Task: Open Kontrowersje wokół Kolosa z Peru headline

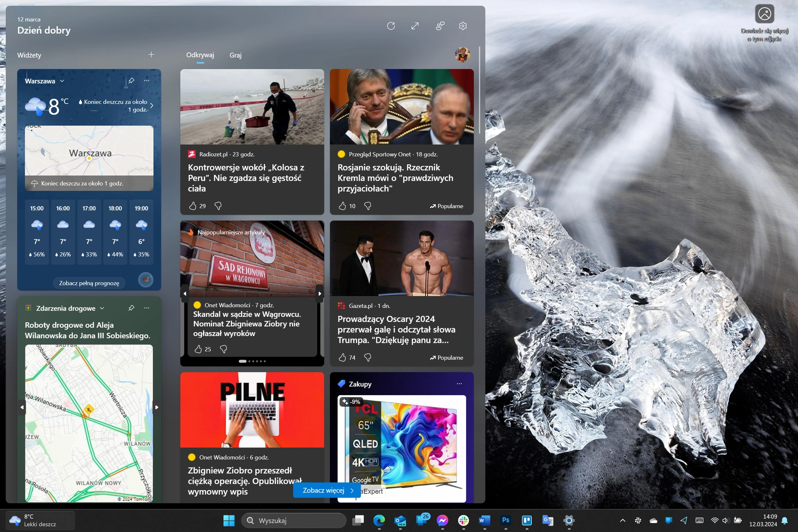Action: point(246,178)
